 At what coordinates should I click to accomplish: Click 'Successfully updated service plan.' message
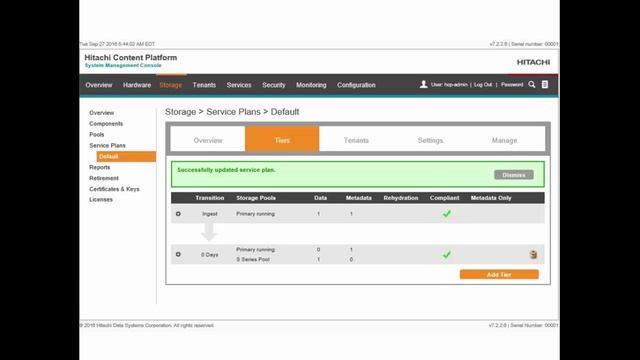tap(226, 170)
